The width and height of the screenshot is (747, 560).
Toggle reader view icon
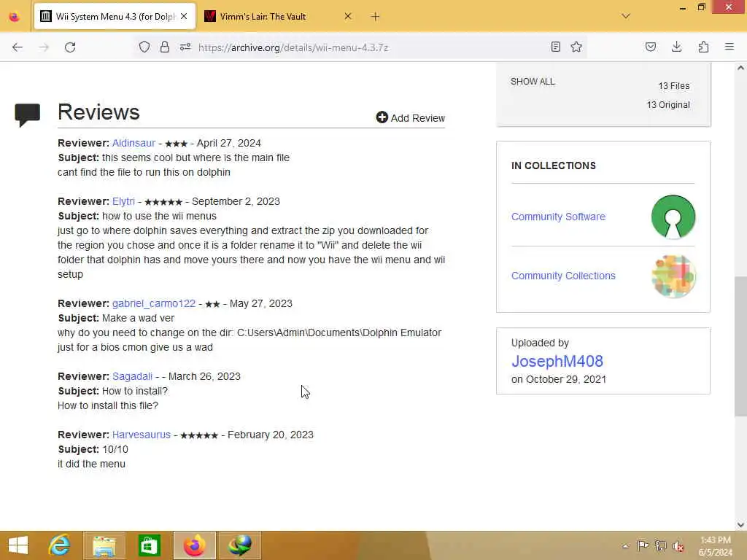(x=555, y=47)
